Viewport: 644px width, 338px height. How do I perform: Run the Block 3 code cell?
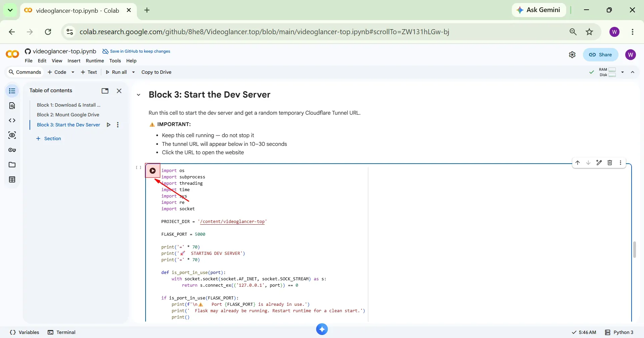coord(153,171)
